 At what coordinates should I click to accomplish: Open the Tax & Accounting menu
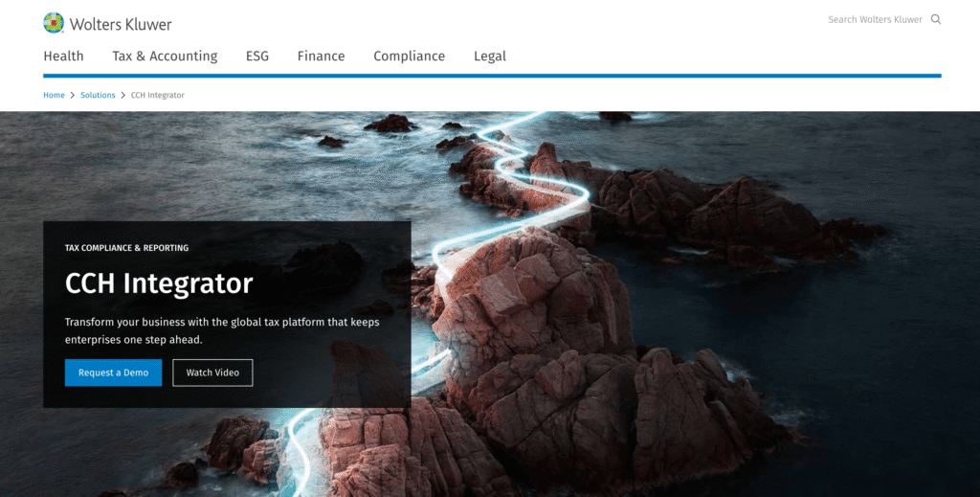tap(165, 56)
